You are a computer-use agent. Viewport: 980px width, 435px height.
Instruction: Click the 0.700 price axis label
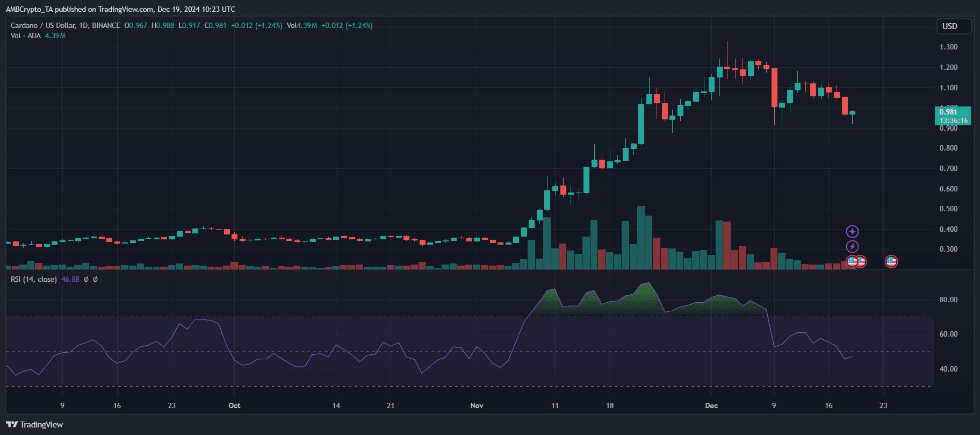coord(948,168)
